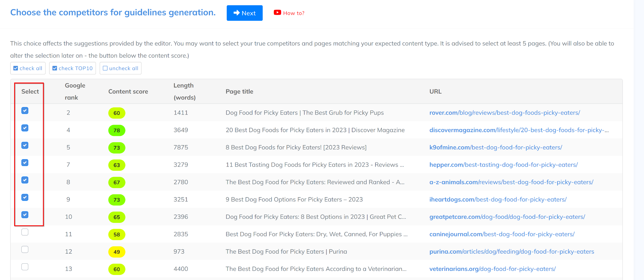The image size is (644, 280).
Task: Click the Length (words) column header
Action: pyautogui.click(x=185, y=91)
